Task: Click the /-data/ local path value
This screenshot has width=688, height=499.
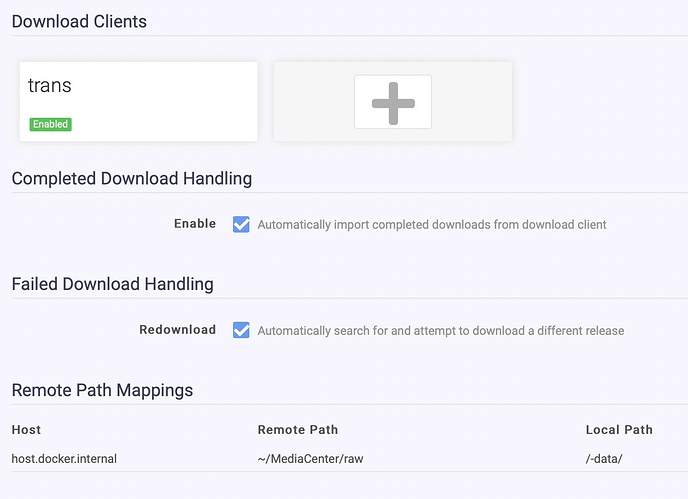Action: pyautogui.click(x=606, y=458)
